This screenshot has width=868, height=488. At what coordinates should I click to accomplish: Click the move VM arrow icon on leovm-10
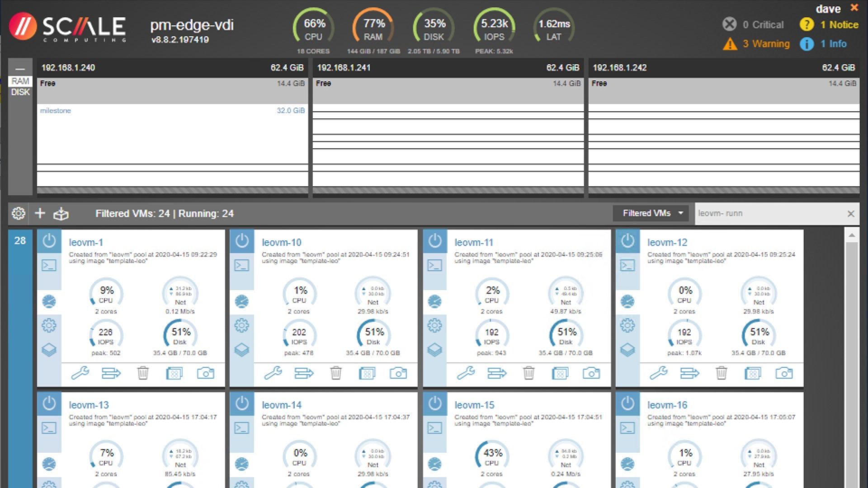click(x=304, y=373)
